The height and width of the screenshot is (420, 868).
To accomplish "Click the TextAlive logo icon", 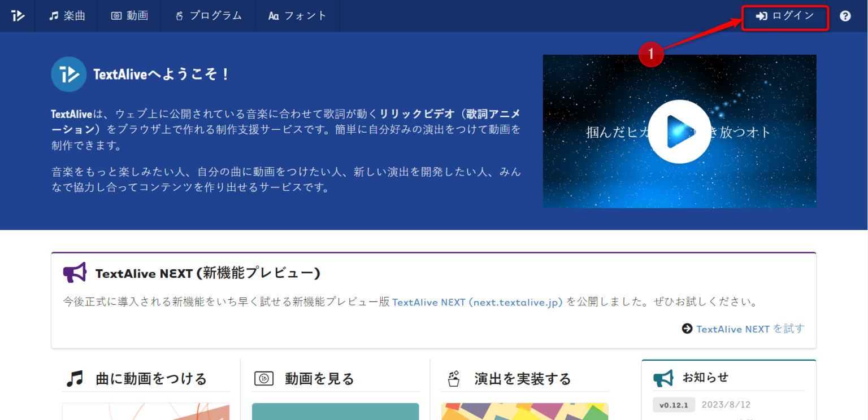I will 18,16.
